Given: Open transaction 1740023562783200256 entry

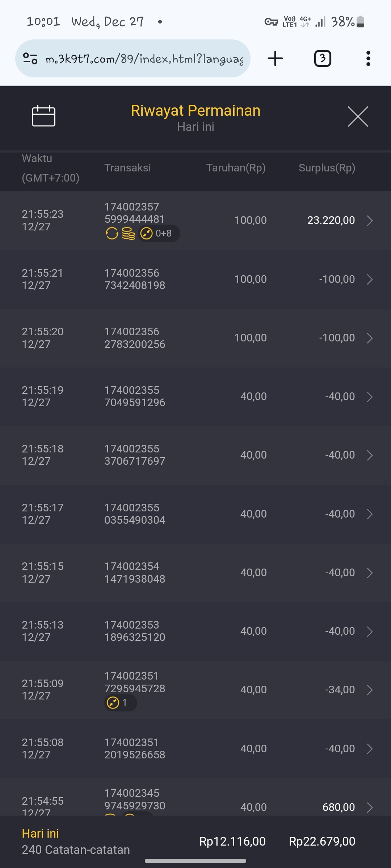Looking at the screenshot, I should click(x=135, y=338).
